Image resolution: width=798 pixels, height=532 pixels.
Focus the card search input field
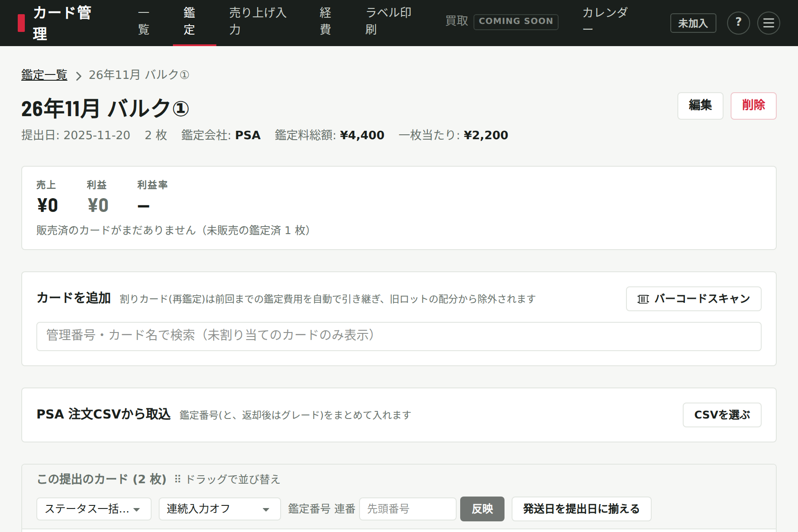[x=399, y=336]
